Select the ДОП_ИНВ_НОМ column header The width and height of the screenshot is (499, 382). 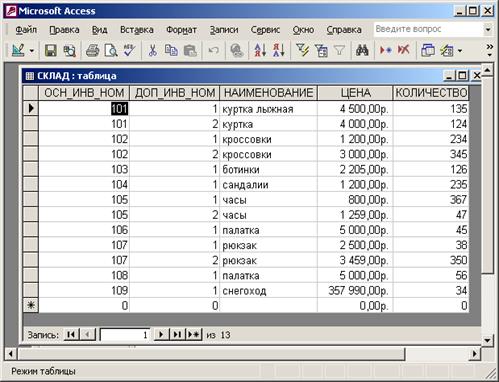pyautogui.click(x=175, y=93)
